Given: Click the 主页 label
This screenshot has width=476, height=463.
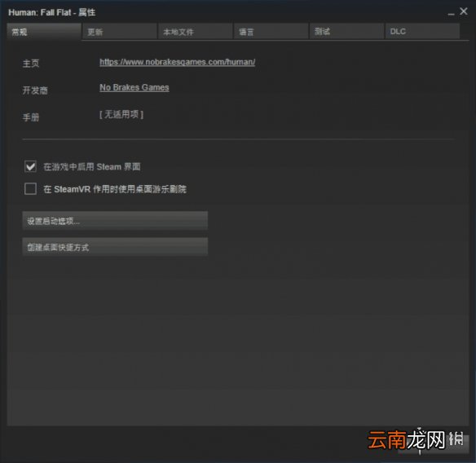Looking at the screenshot, I should pyautogui.click(x=31, y=64).
